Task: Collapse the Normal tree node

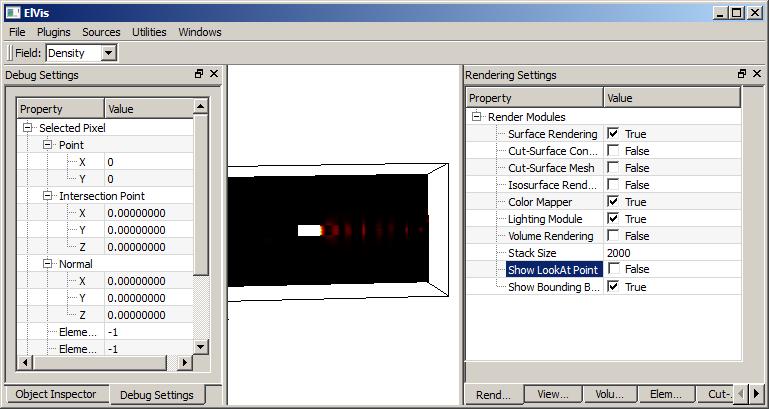Action: [x=47, y=264]
